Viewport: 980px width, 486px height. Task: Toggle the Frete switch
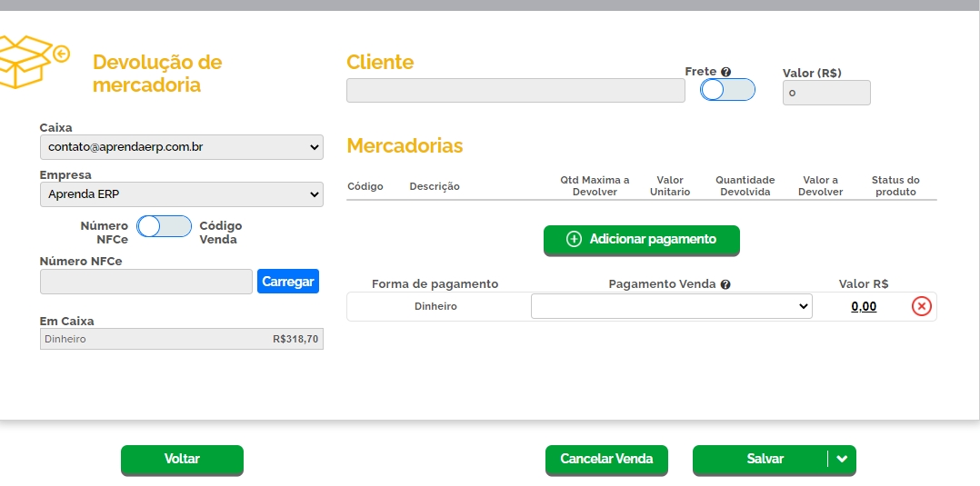tap(727, 90)
